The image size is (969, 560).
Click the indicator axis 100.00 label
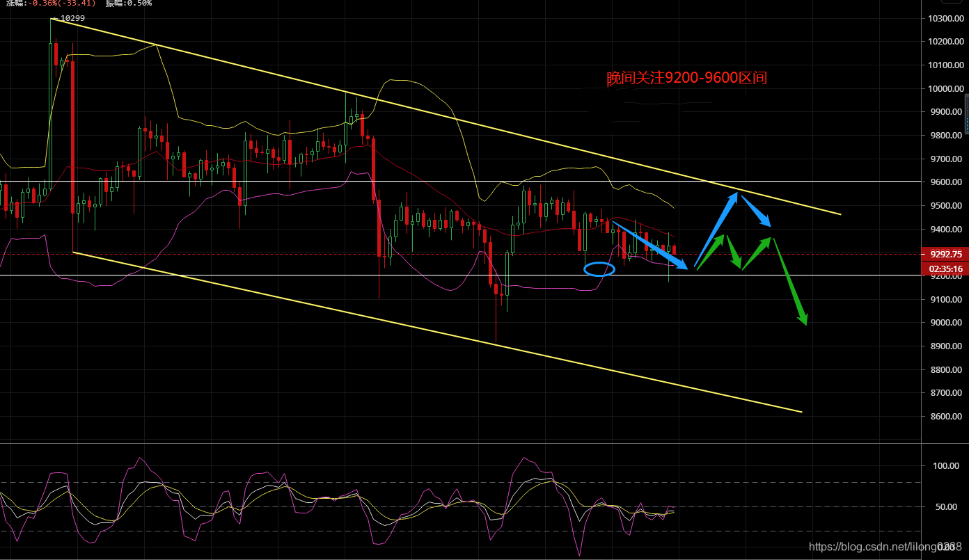pyautogui.click(x=946, y=466)
